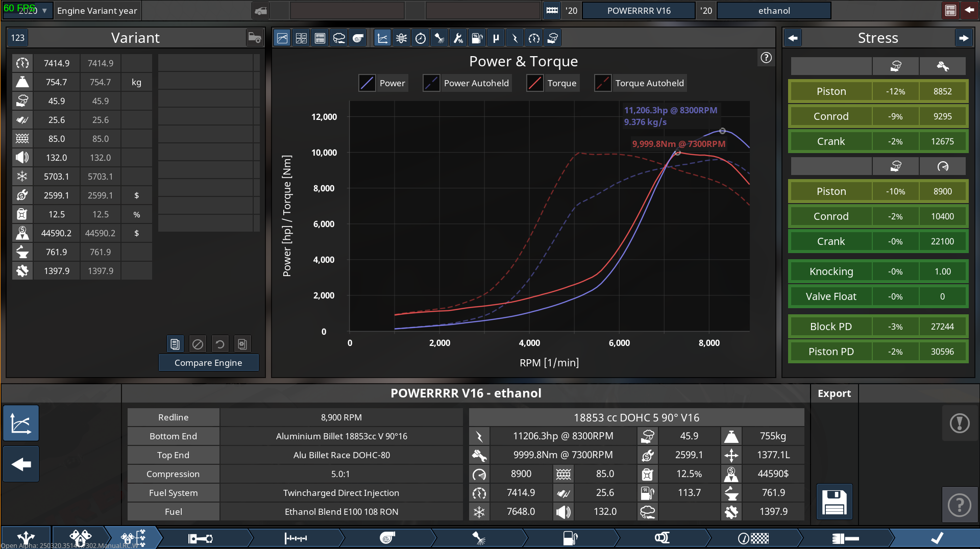The image size is (980, 549).
Task: Go to previous Stress panel page
Action: click(x=793, y=38)
